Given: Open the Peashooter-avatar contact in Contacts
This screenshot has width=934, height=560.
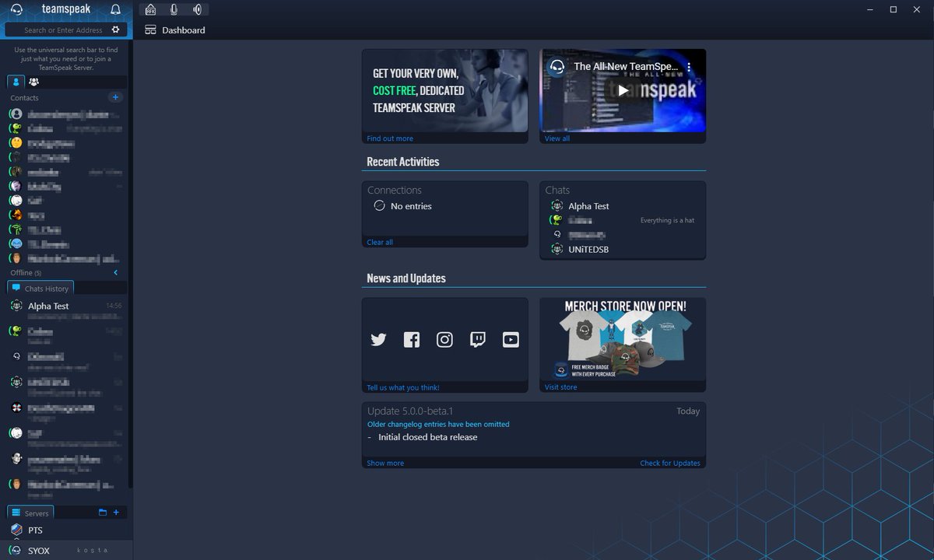Looking at the screenshot, I should tap(66, 128).
